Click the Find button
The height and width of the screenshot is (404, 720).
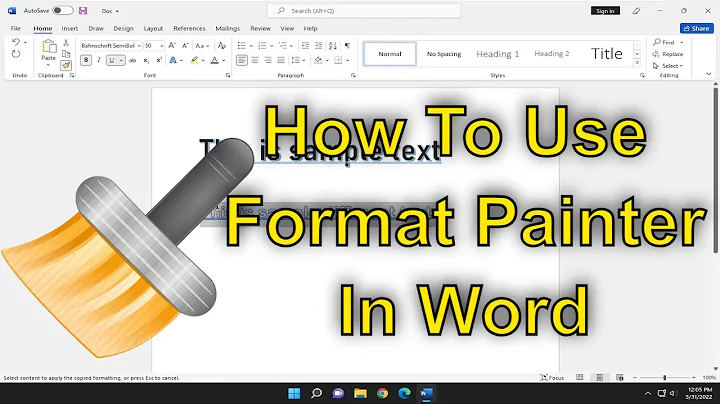pos(664,42)
